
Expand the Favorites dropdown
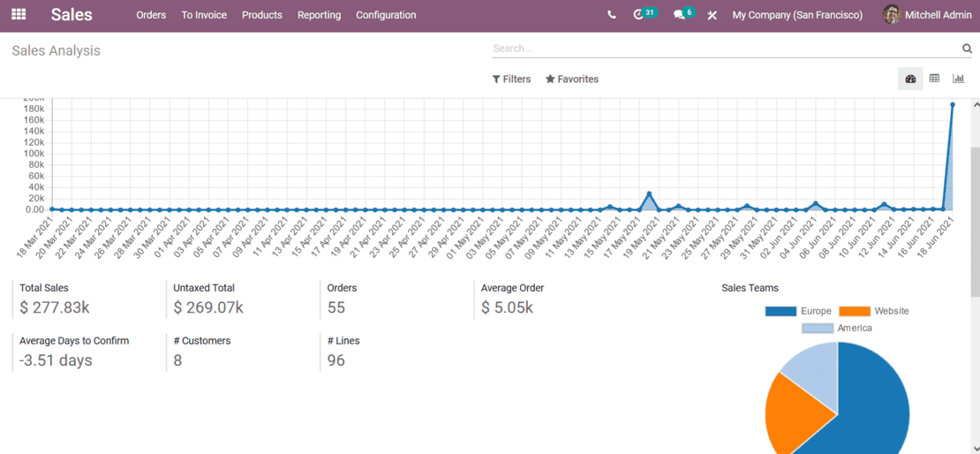tap(571, 79)
